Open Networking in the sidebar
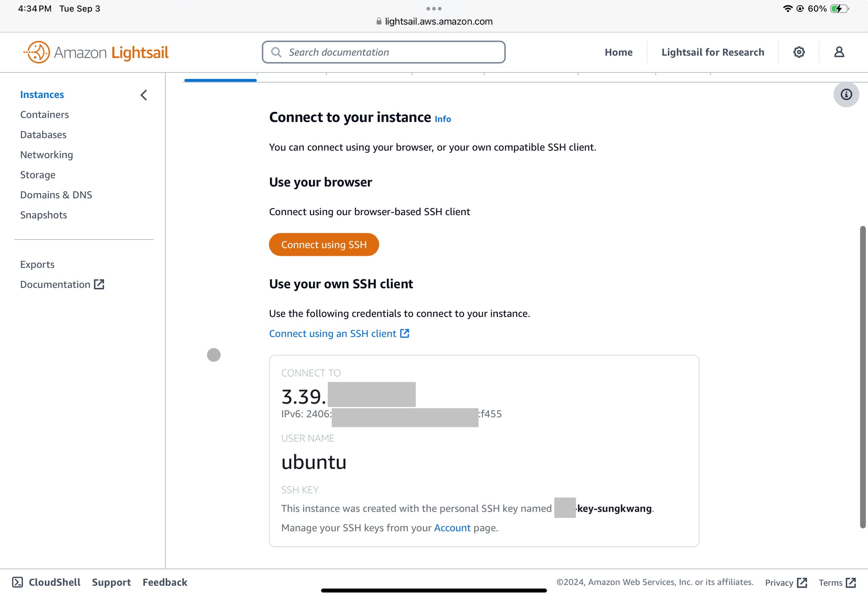The width and height of the screenshot is (868, 598). click(x=46, y=155)
